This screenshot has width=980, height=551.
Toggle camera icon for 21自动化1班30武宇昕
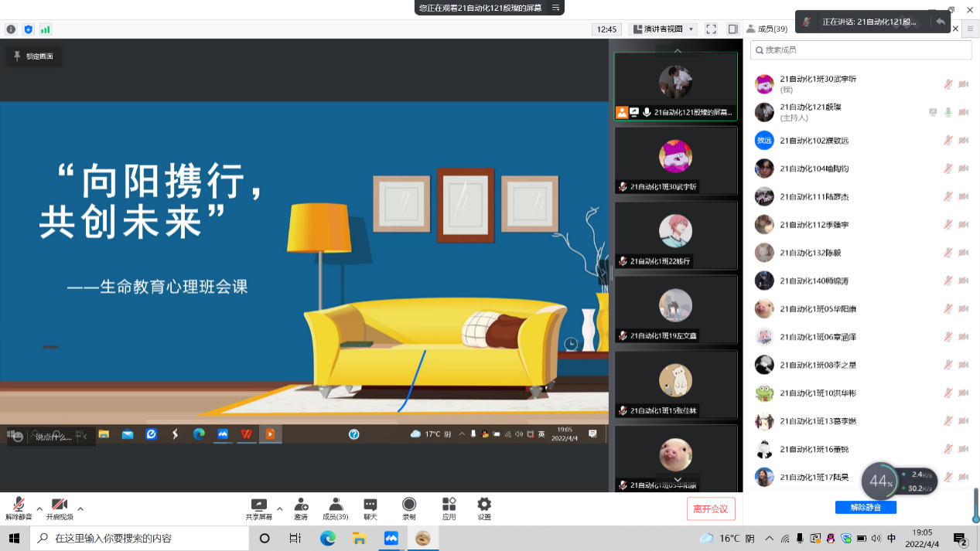tap(964, 84)
